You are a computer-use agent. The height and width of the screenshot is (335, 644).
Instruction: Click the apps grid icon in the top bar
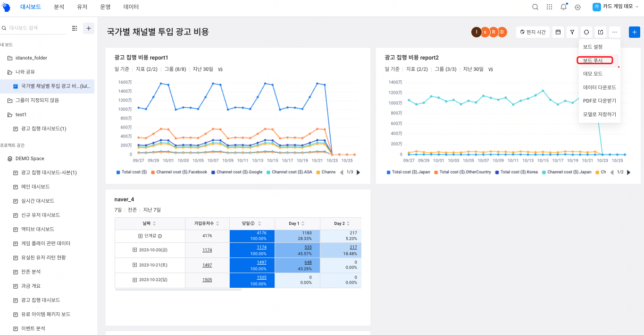tap(549, 7)
